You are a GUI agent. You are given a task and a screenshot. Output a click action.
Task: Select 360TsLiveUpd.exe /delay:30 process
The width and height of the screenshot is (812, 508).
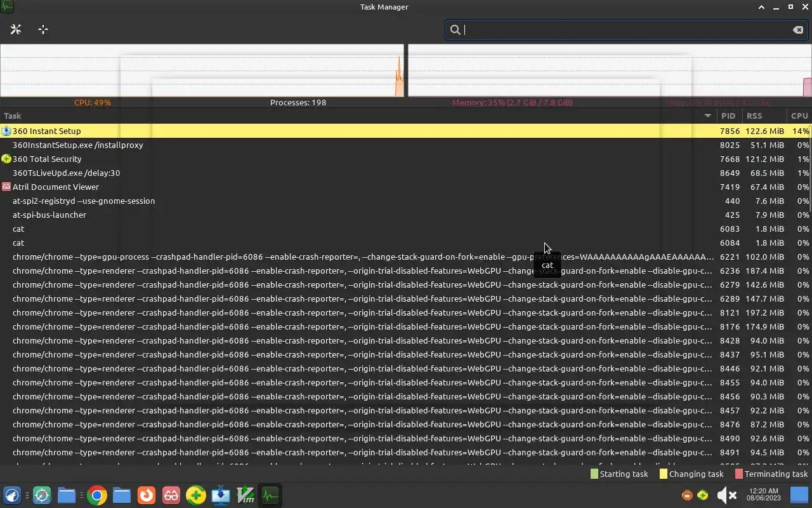406,173
